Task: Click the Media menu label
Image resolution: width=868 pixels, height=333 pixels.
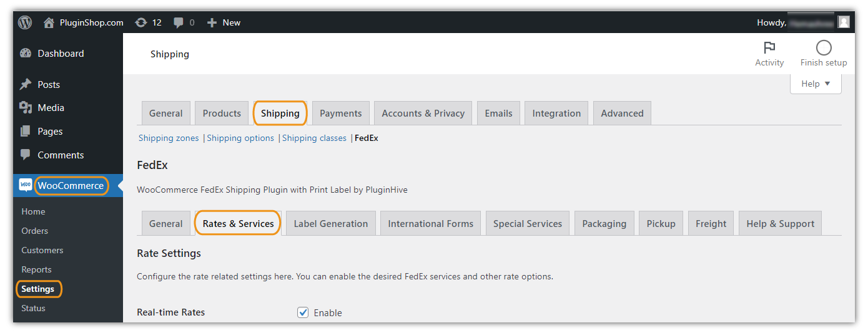Action: 51,108
